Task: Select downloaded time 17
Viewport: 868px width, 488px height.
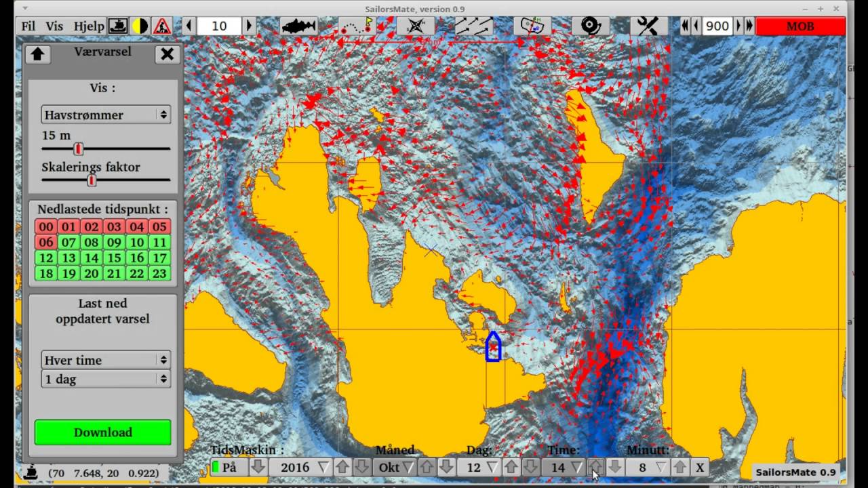Action: [159, 258]
